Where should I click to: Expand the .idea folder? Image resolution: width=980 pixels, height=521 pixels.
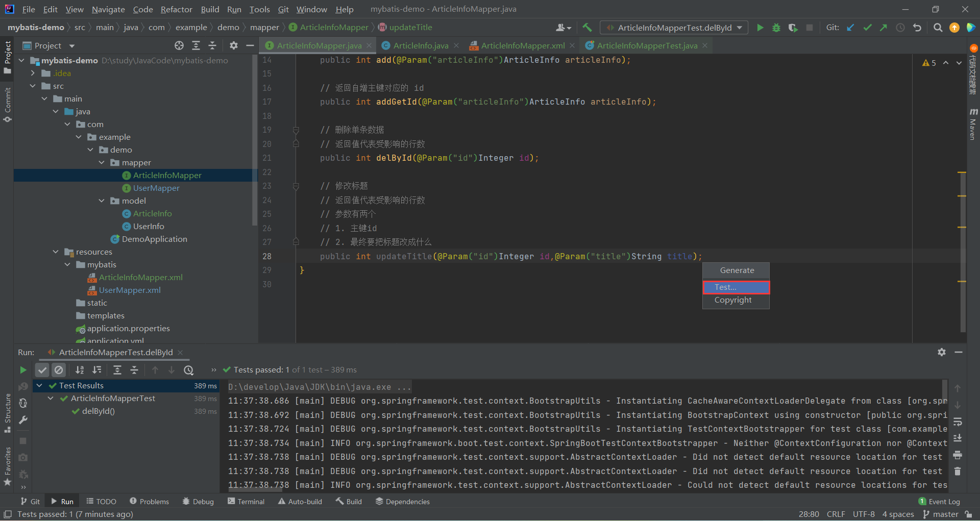pyautogui.click(x=33, y=73)
